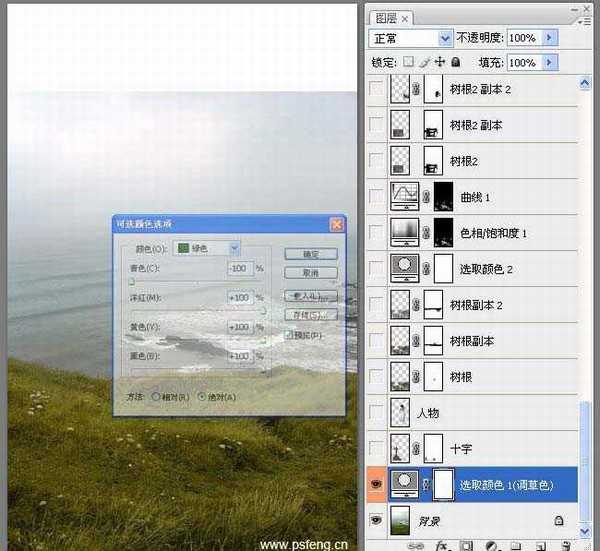Show the 人物 layer
The image size is (600, 551).
(x=377, y=412)
